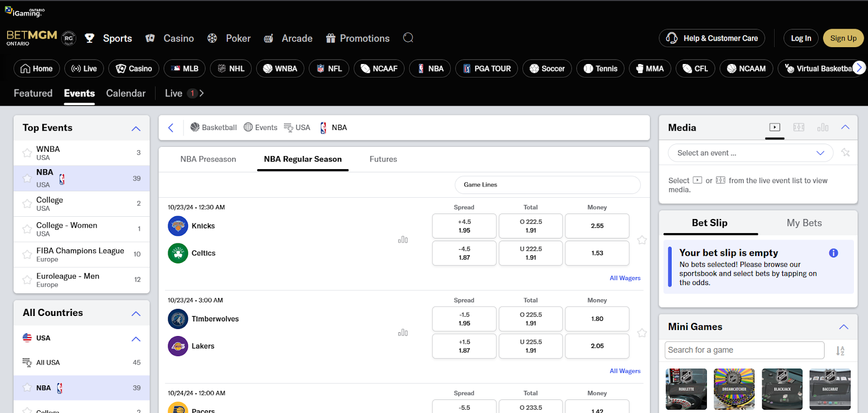The width and height of the screenshot is (868, 413).
Task: Favorite the Knicks vs Celtics game
Action: pyautogui.click(x=642, y=240)
